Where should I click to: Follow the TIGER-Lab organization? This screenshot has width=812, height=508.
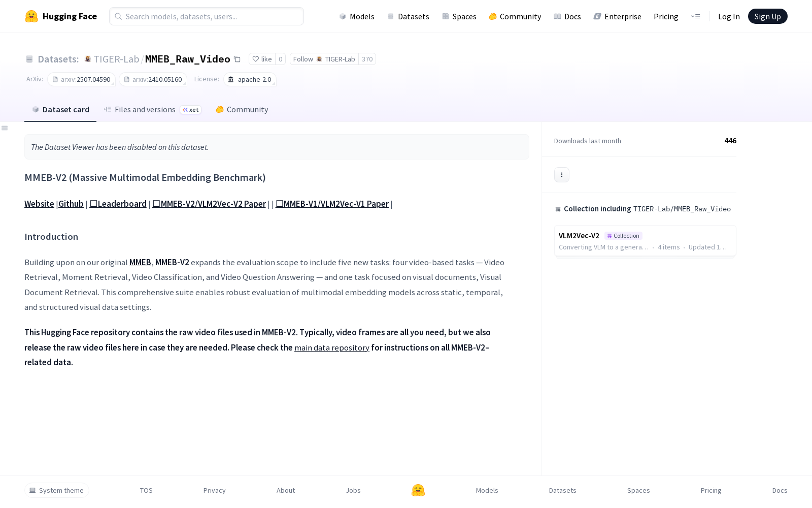click(324, 59)
